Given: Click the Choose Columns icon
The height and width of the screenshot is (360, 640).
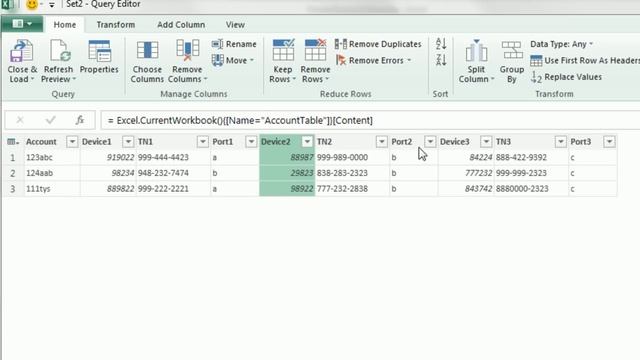Looking at the screenshot, I should tap(147, 50).
